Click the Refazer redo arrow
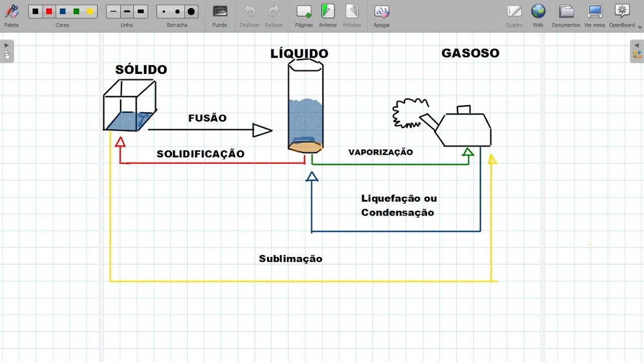Viewport: 644px width, 362px height. click(x=274, y=15)
